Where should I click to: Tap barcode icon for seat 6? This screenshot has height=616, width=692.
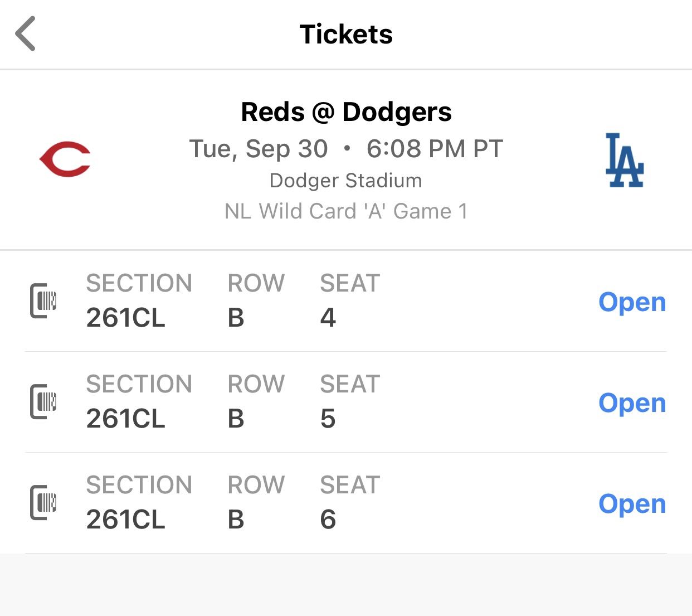coord(43,503)
